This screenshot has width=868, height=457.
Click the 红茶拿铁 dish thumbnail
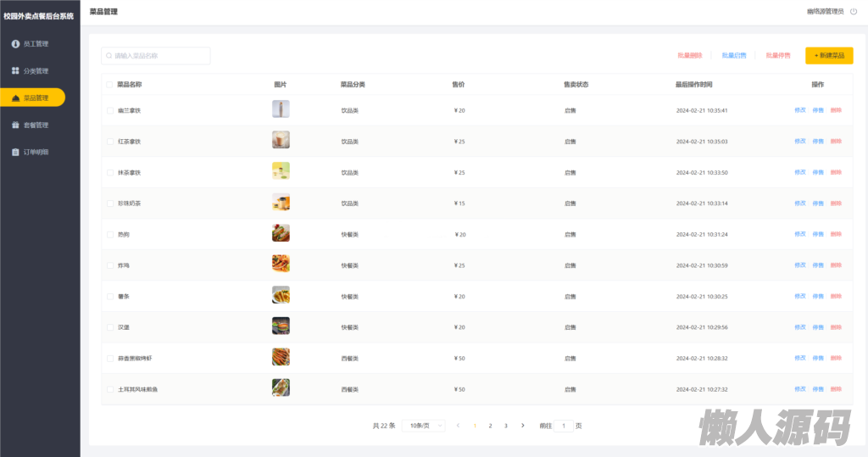click(281, 140)
